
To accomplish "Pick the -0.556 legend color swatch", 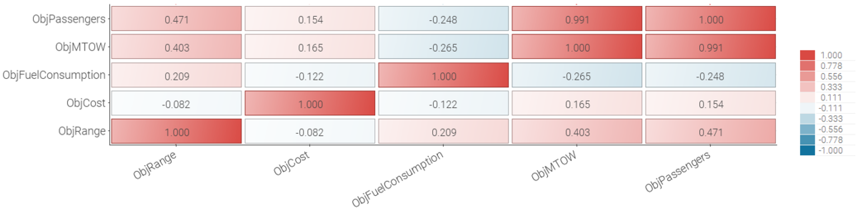I will (x=807, y=129).
